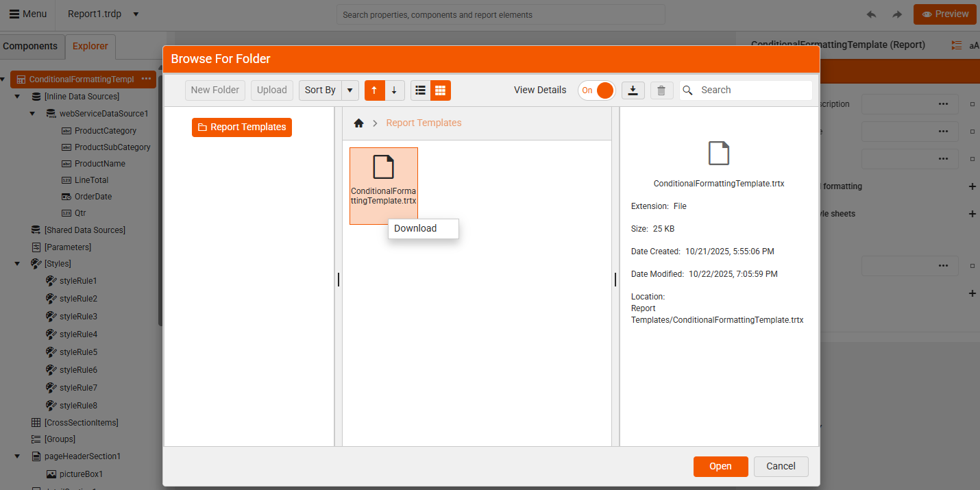Switch to the Explorer tab
The height and width of the screenshot is (490, 980).
coord(90,47)
